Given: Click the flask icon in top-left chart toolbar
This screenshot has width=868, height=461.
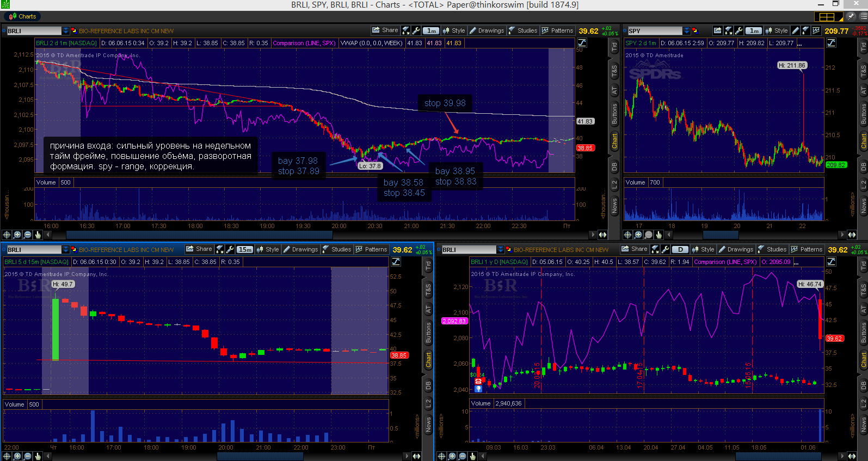Looking at the screenshot, I should click(406, 30).
